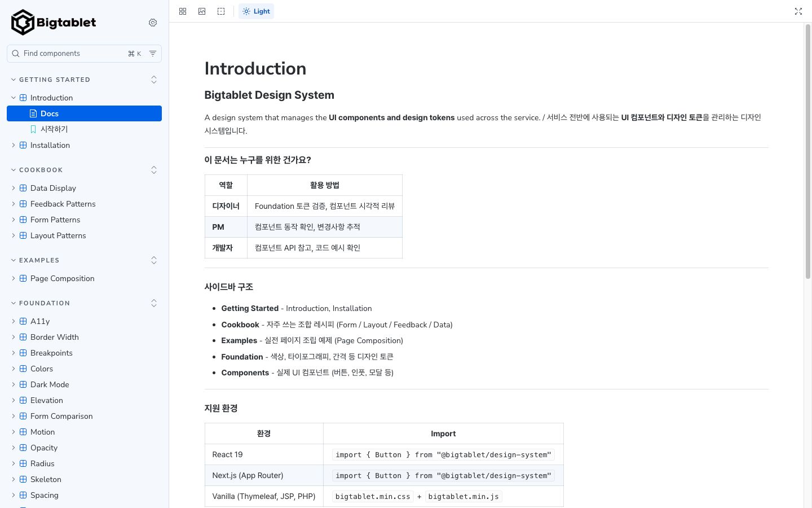Image resolution: width=812 pixels, height=508 pixels.
Task: Open Spacing in the Foundation list
Action: [85, 495]
